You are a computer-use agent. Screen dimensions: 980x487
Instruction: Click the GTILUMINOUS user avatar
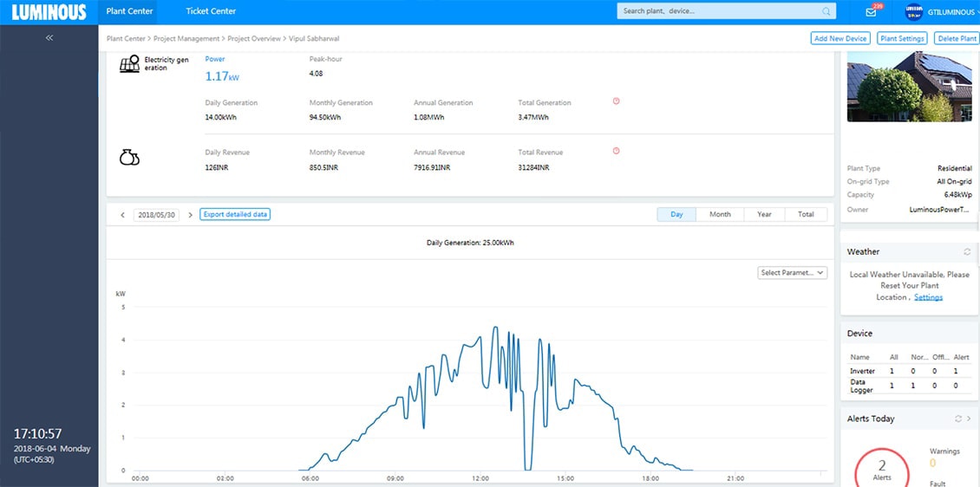912,12
